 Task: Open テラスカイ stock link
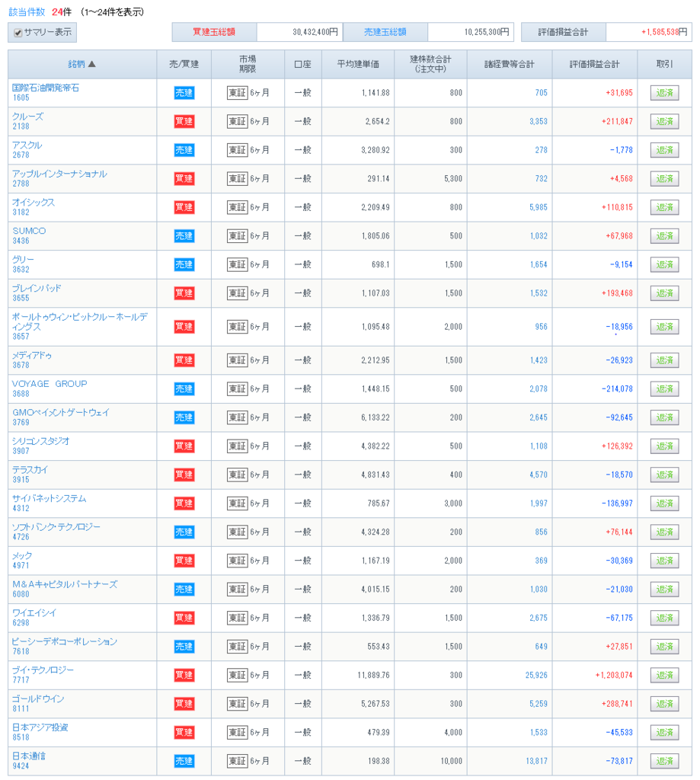click(30, 470)
